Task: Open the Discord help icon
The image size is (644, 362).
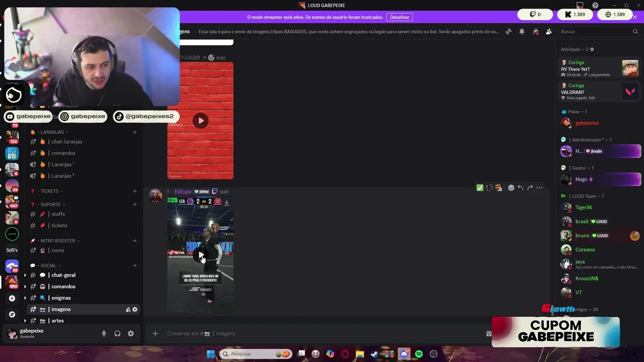Action: click(595, 6)
